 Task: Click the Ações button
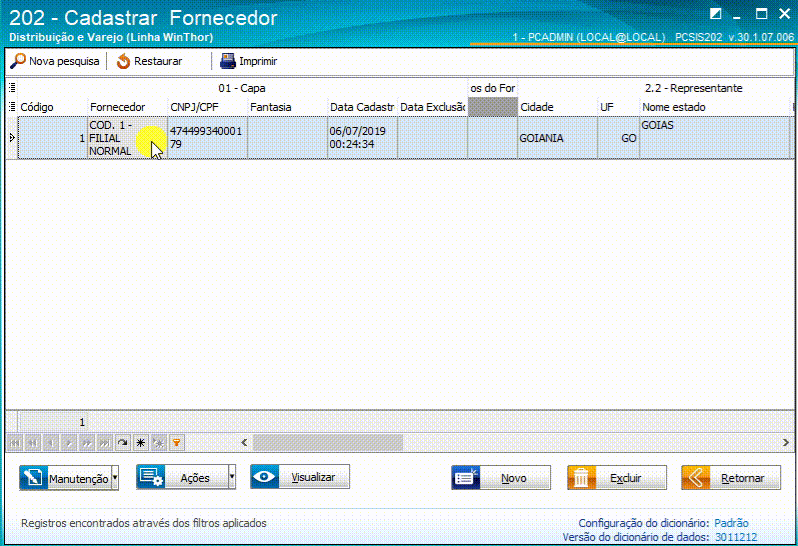pyautogui.click(x=182, y=477)
